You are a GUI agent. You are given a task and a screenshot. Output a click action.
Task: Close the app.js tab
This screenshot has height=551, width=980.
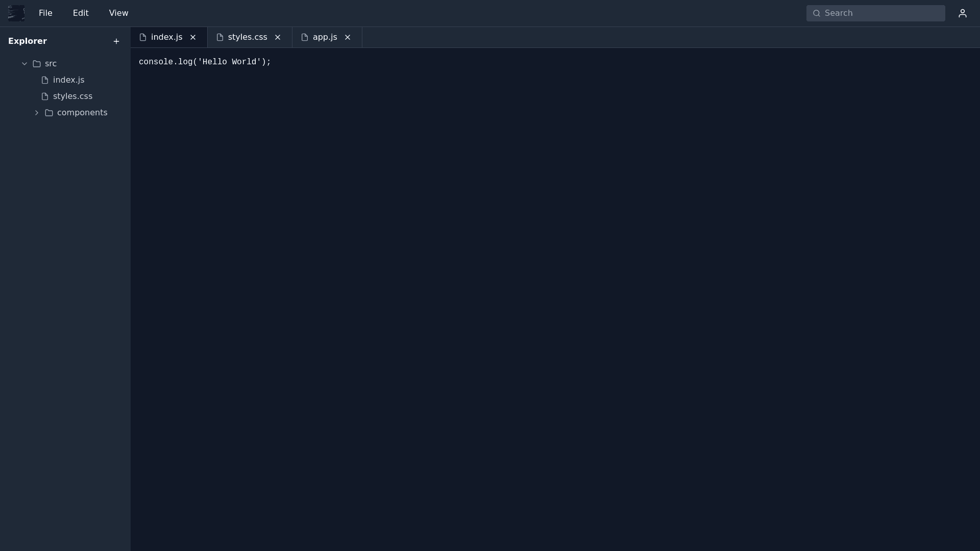pos(348,37)
